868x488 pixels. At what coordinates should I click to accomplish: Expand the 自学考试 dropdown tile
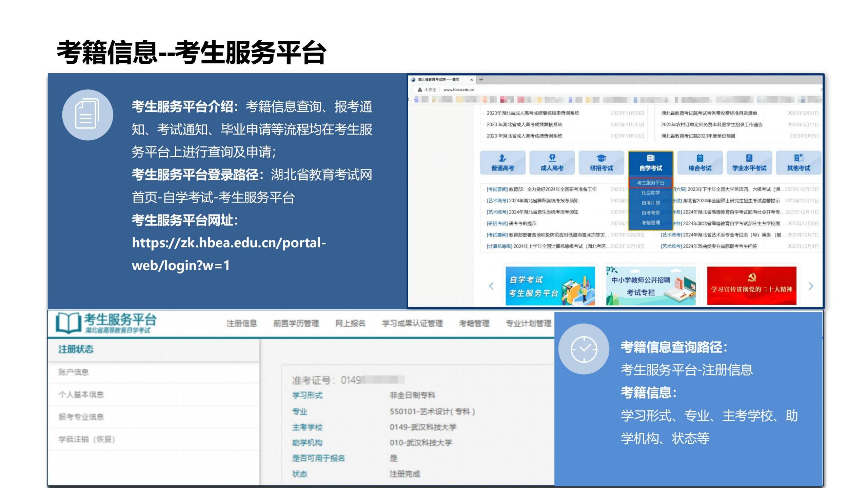click(x=650, y=163)
